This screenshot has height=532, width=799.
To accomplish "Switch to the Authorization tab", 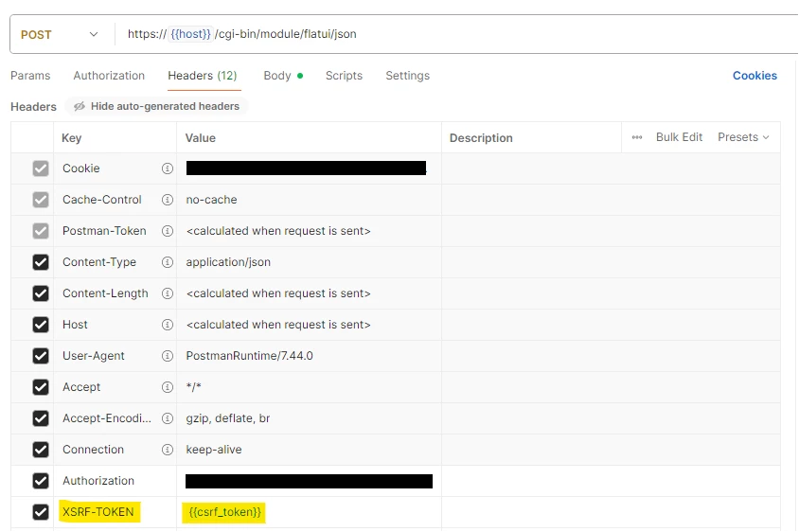I will (109, 76).
